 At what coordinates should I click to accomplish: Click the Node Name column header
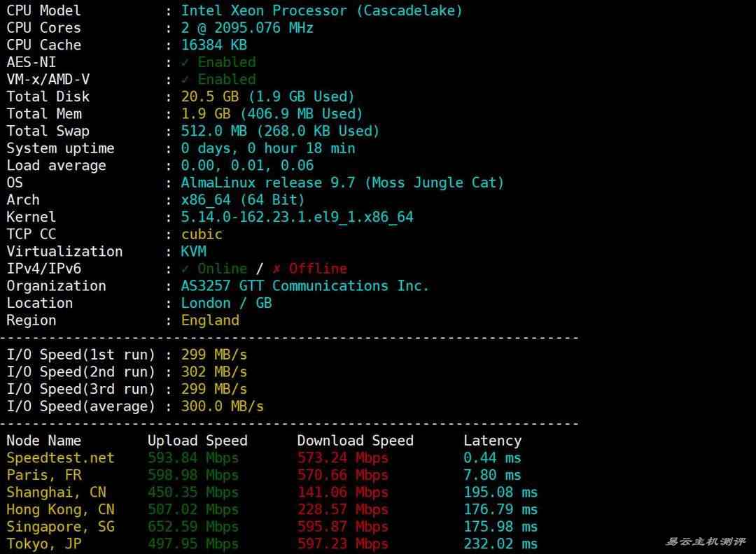(43, 441)
